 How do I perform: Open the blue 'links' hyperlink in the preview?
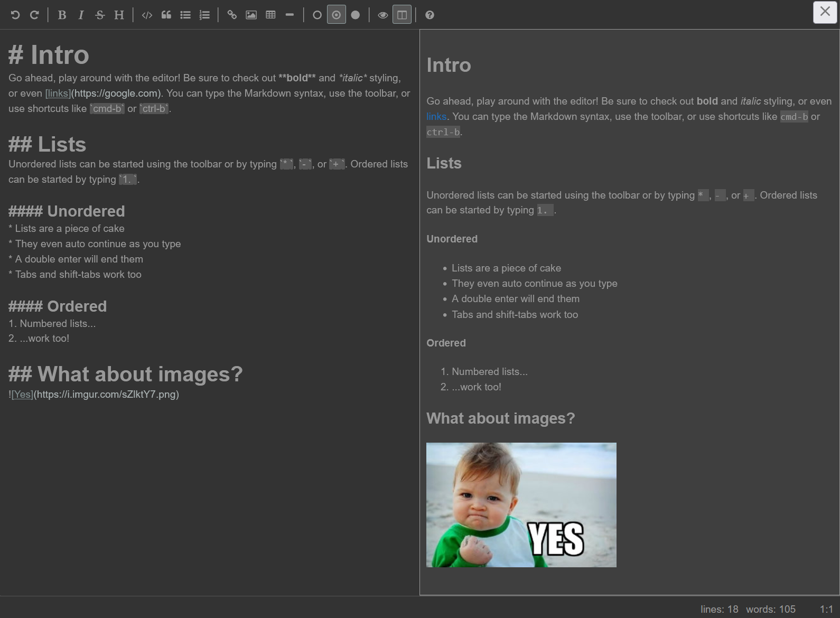(436, 116)
